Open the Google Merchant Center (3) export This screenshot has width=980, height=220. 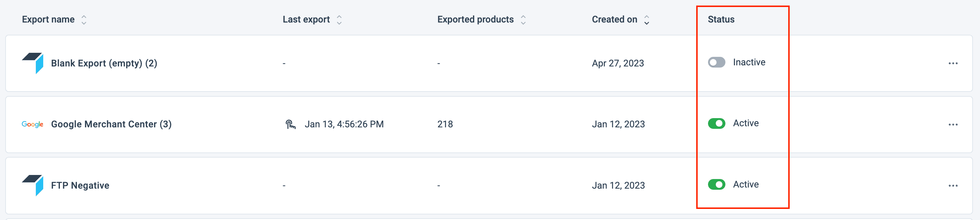point(111,124)
